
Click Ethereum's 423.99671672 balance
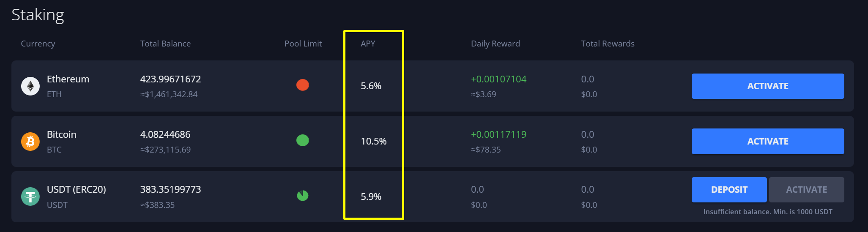point(170,79)
